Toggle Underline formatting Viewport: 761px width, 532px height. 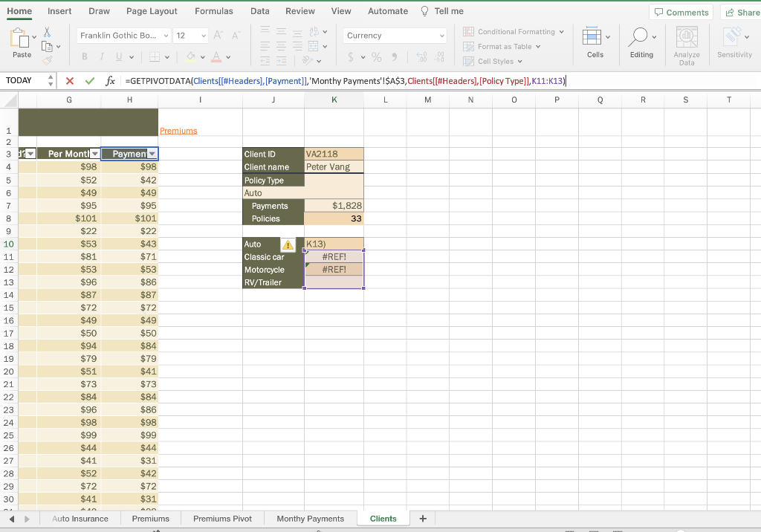(x=119, y=56)
